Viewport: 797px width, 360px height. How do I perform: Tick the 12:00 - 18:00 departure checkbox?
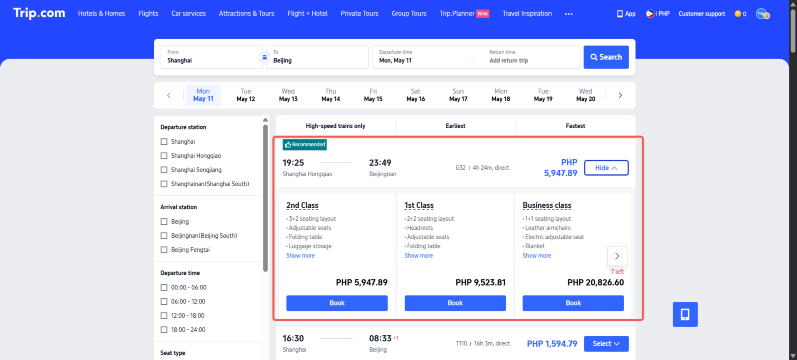pos(164,315)
